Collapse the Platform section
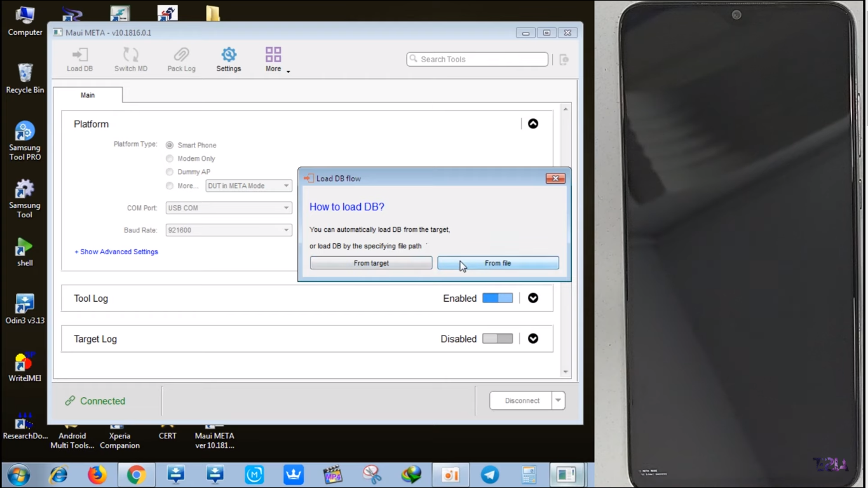Viewport: 868px width, 488px height. pos(533,124)
